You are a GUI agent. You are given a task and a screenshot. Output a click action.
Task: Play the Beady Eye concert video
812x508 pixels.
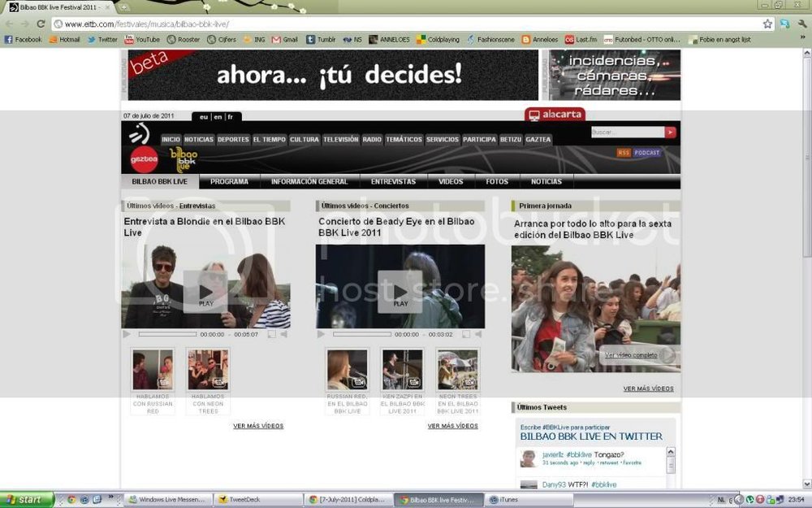click(x=400, y=292)
